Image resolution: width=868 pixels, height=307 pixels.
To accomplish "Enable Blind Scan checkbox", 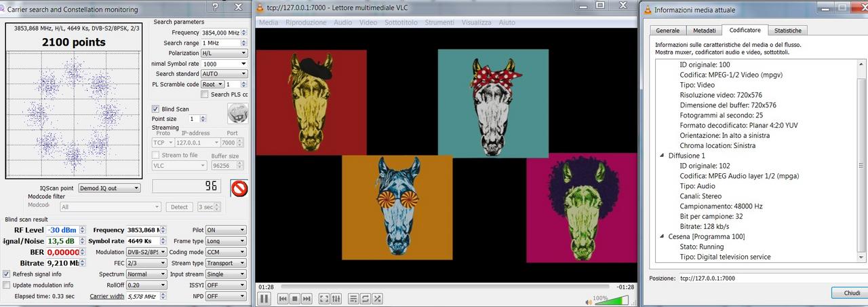I will pos(155,109).
